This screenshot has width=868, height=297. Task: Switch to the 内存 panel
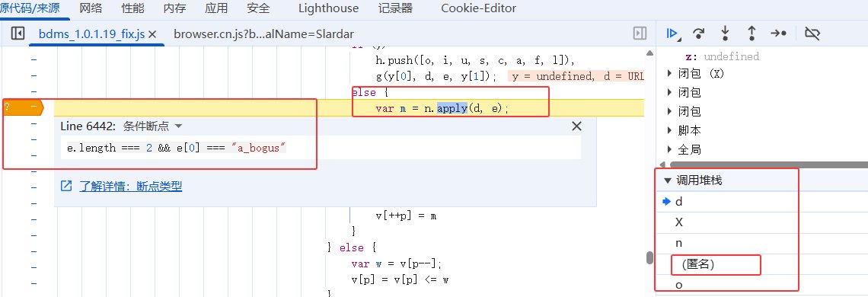[x=175, y=8]
